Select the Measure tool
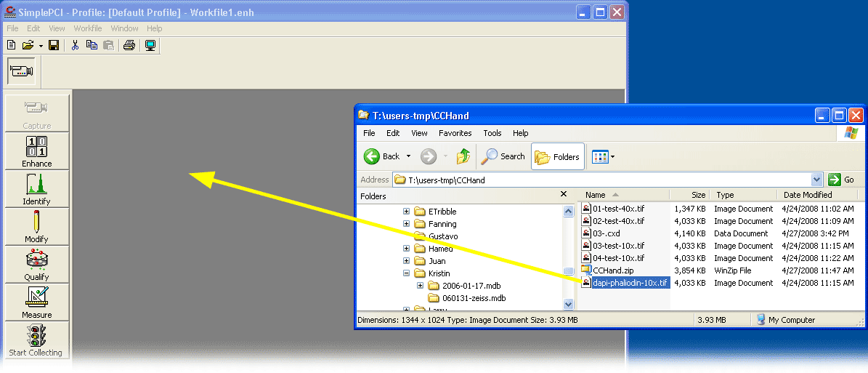Image resolution: width=868 pixels, height=373 pixels. click(36, 302)
